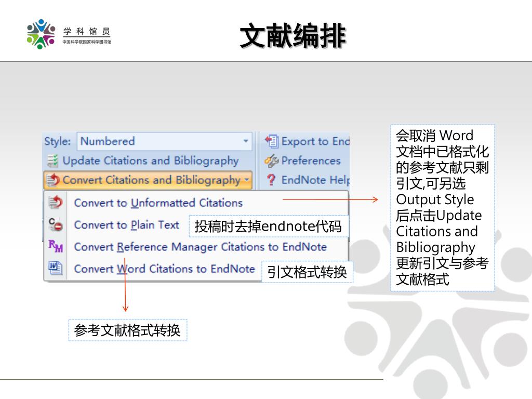The height and width of the screenshot is (399, 532).
Task: Click the Numbered style combo box field
Action: (165, 141)
